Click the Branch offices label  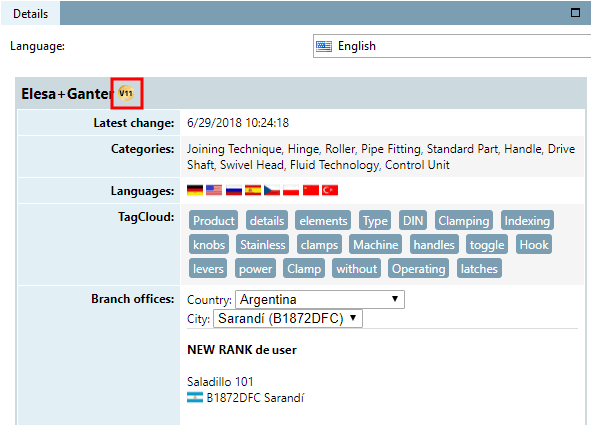(133, 299)
